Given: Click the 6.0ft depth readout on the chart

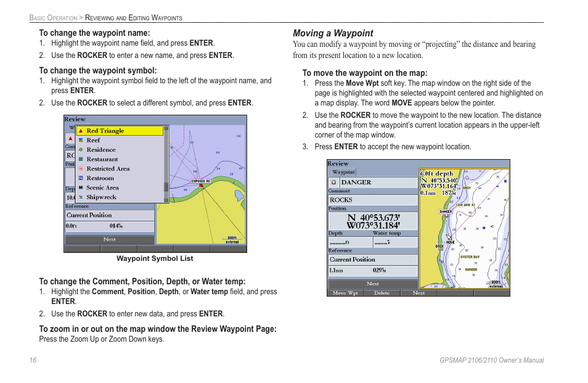Looking at the screenshot, I should 436,174.
